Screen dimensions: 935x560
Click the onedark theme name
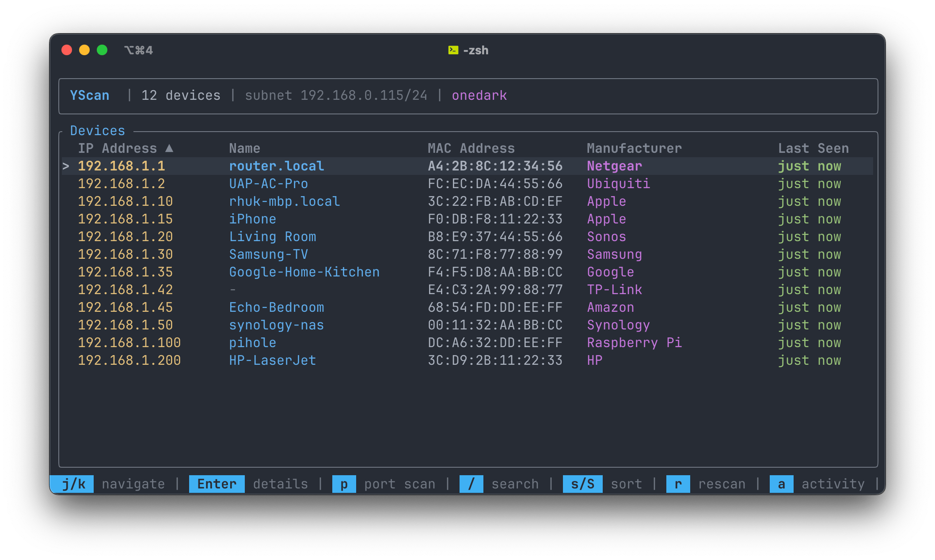click(x=479, y=95)
